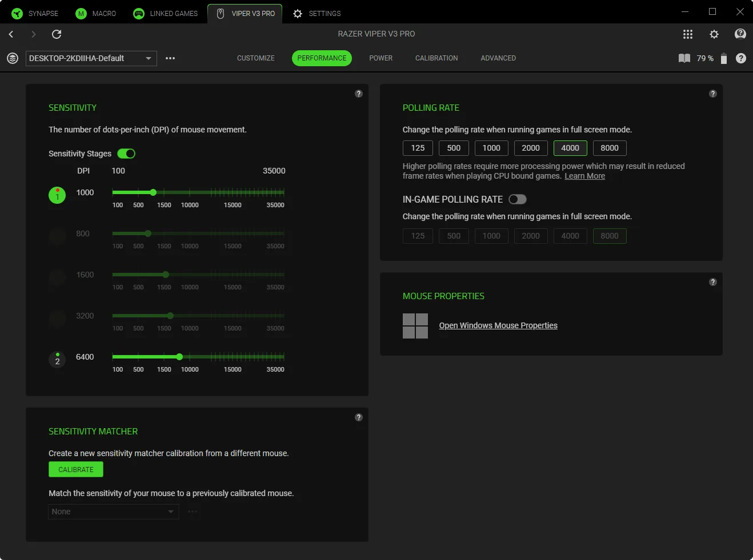Click the stage indicator next to 800

point(57,236)
